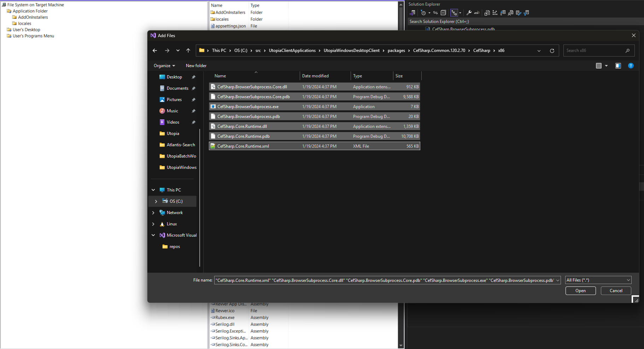Click New folder in dialog toolbar
Image resolution: width=644 pixels, height=349 pixels.
196,66
